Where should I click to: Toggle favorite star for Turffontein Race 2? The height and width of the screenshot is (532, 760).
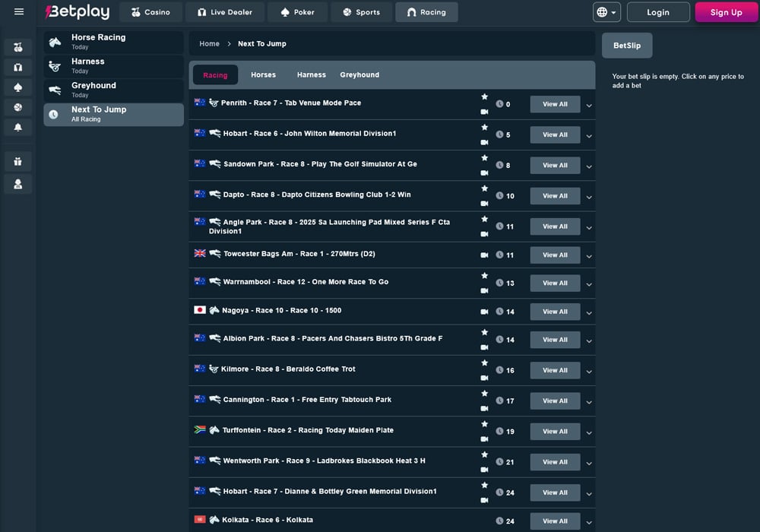coord(484,424)
